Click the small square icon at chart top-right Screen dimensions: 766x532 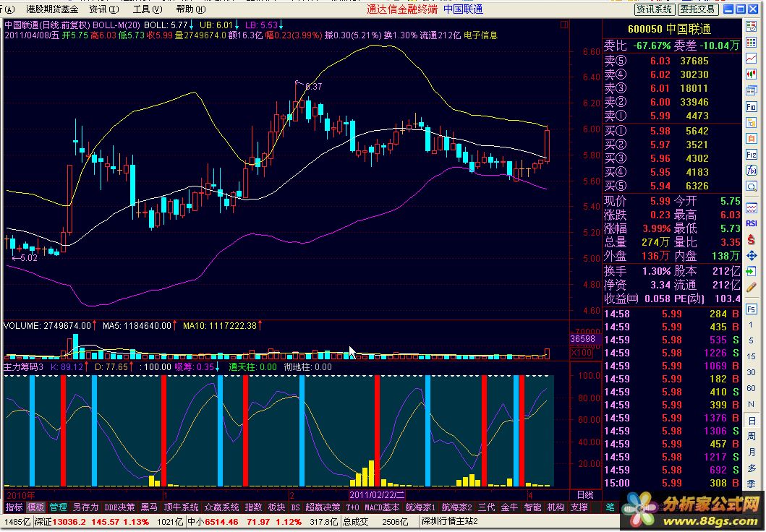tap(564, 25)
